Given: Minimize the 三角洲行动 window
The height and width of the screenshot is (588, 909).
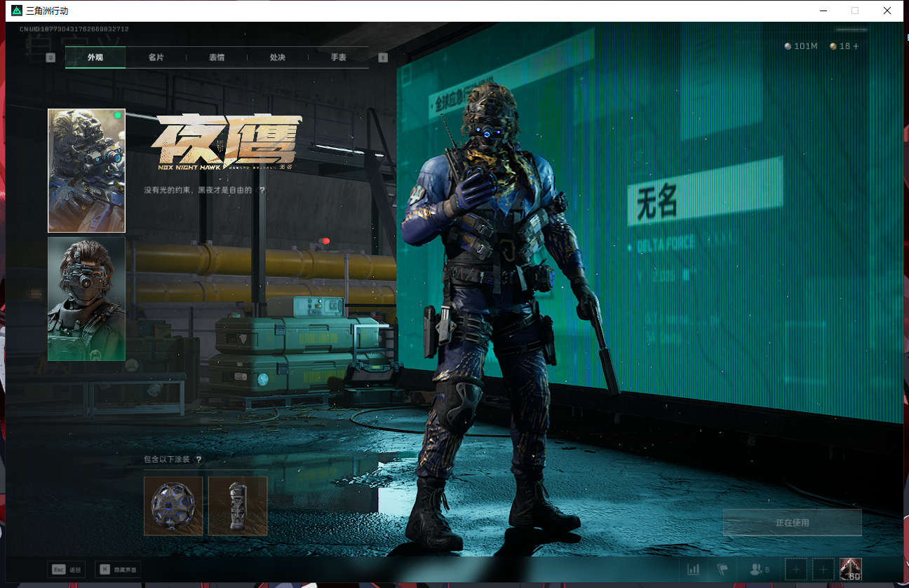Looking at the screenshot, I should pos(823,11).
